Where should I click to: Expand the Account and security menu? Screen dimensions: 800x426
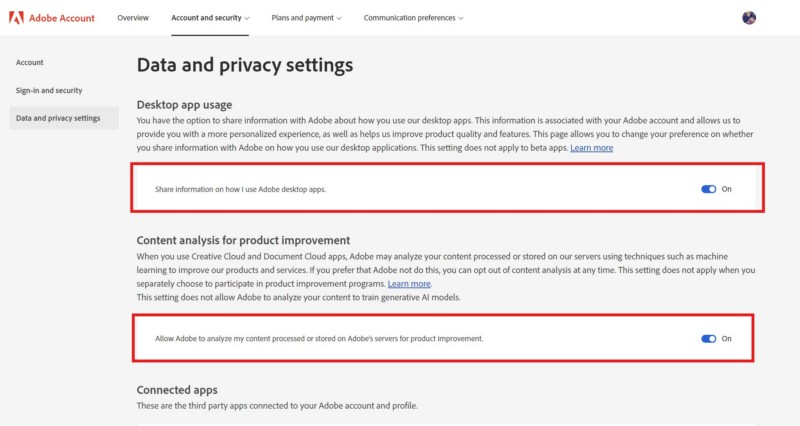pyautogui.click(x=210, y=18)
